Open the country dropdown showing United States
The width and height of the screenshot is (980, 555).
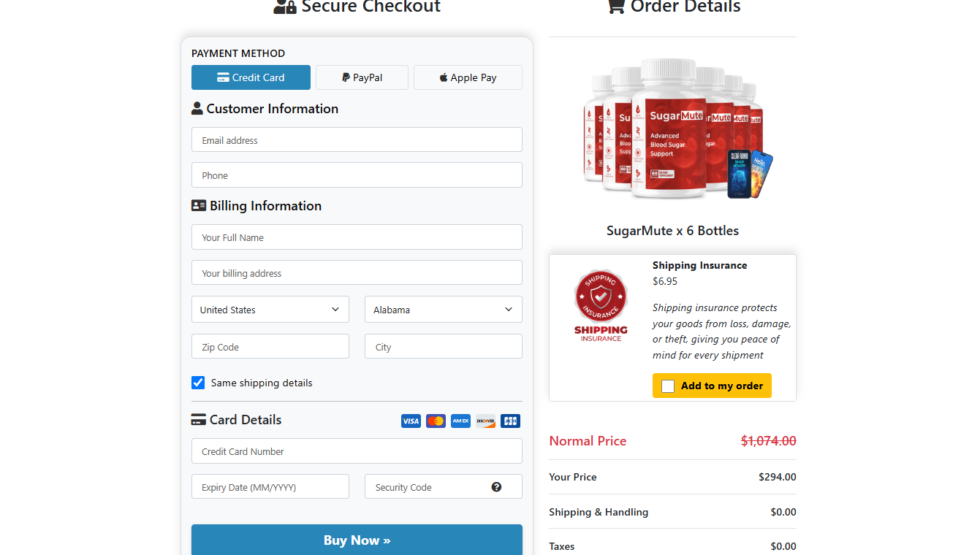point(270,309)
